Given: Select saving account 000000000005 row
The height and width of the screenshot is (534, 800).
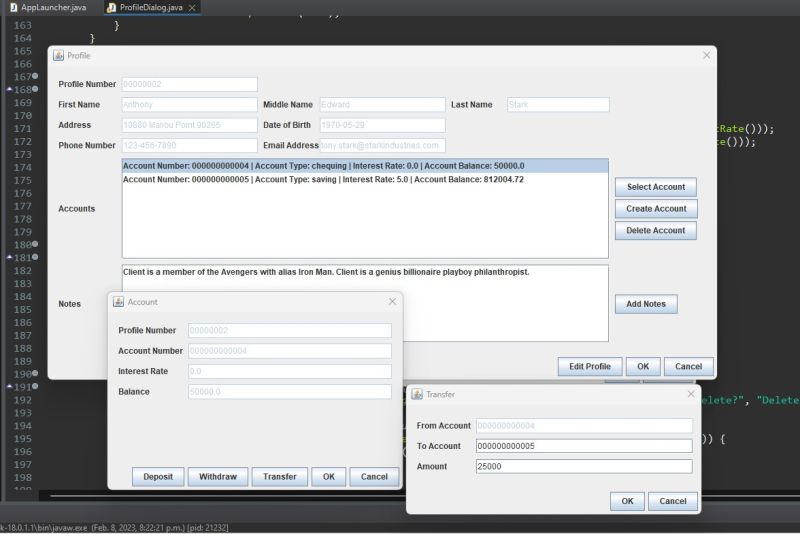Looking at the screenshot, I should 365,180.
